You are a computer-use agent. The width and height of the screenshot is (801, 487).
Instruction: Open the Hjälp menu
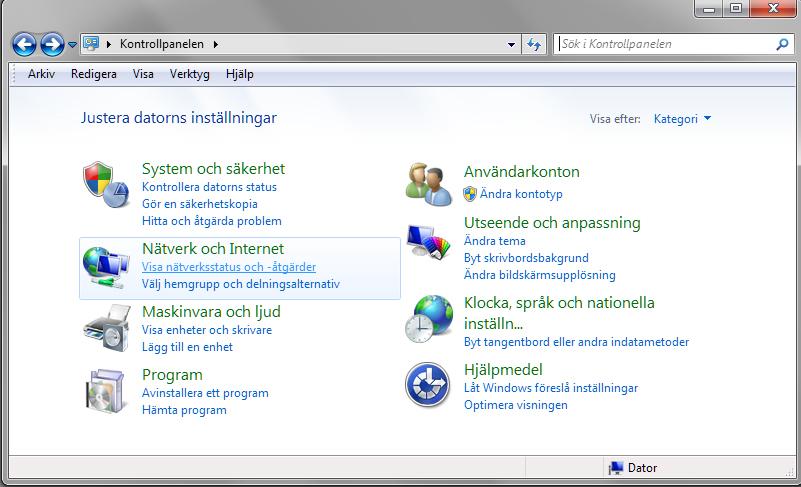click(240, 74)
